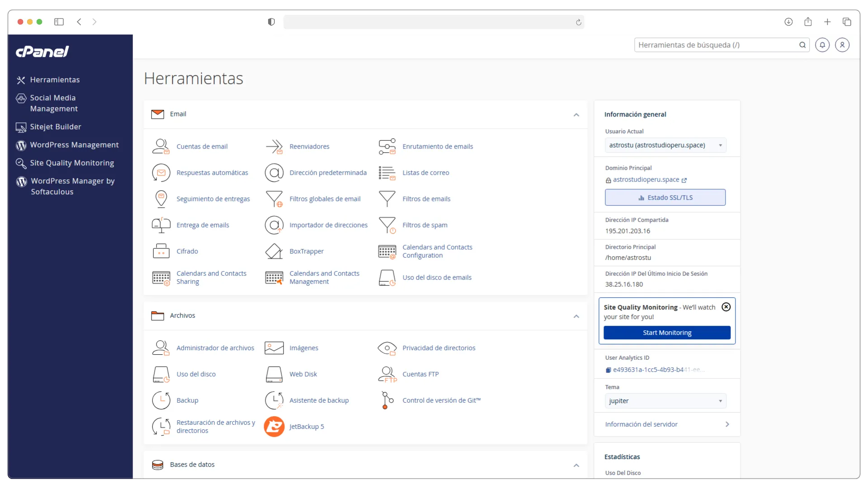The height and width of the screenshot is (488, 868).
Task: Check Estado SSL/TLS status
Action: (x=665, y=197)
